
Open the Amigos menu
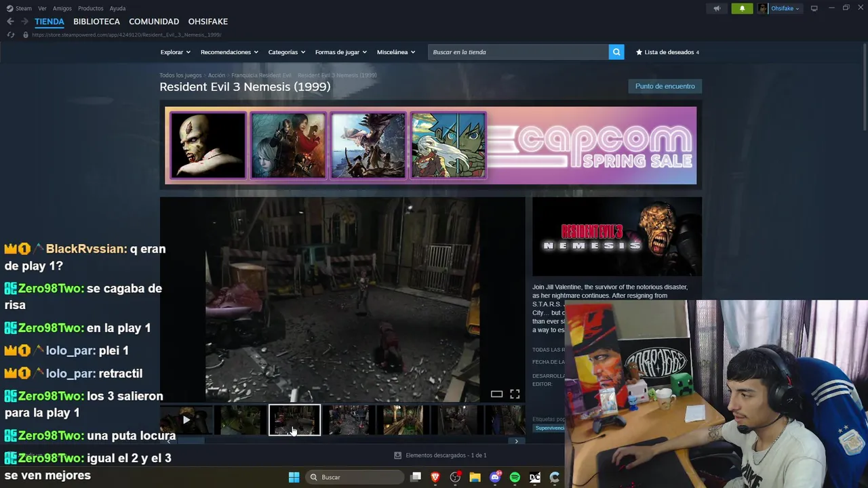pos(62,8)
